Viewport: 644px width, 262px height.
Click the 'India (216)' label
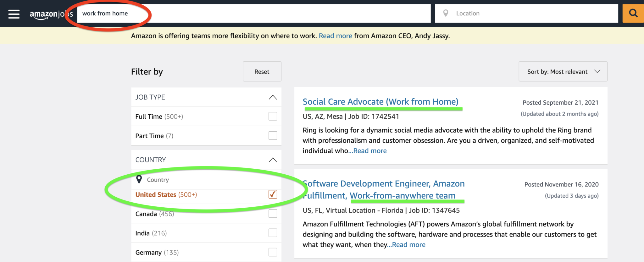coord(151,233)
